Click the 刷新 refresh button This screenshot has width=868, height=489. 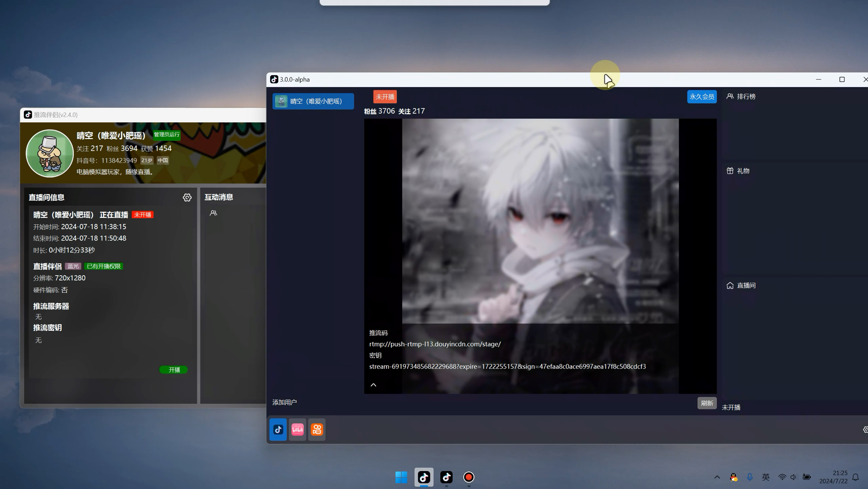tap(707, 403)
